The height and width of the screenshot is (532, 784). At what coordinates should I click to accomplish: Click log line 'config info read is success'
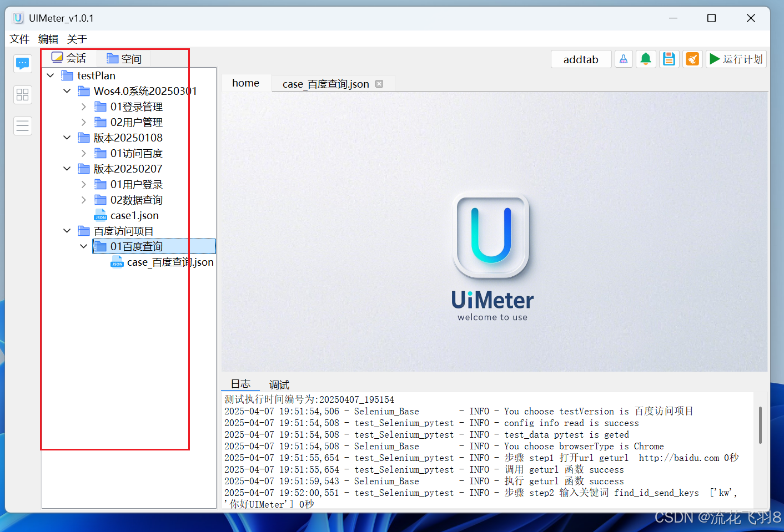coord(431,423)
